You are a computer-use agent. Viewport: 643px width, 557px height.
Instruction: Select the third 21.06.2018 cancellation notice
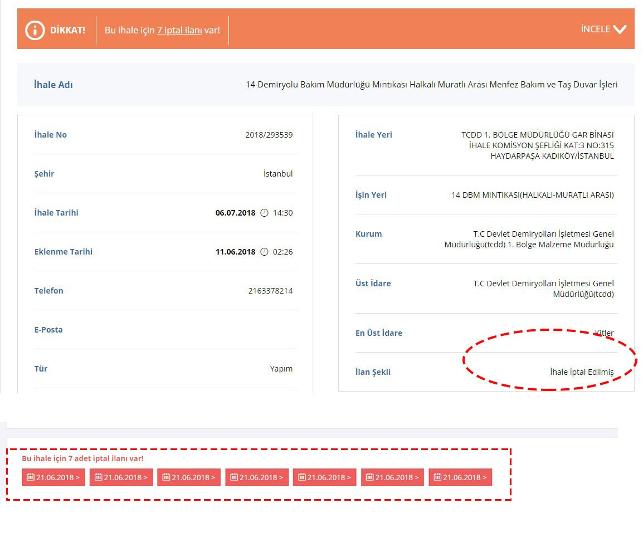click(x=188, y=477)
